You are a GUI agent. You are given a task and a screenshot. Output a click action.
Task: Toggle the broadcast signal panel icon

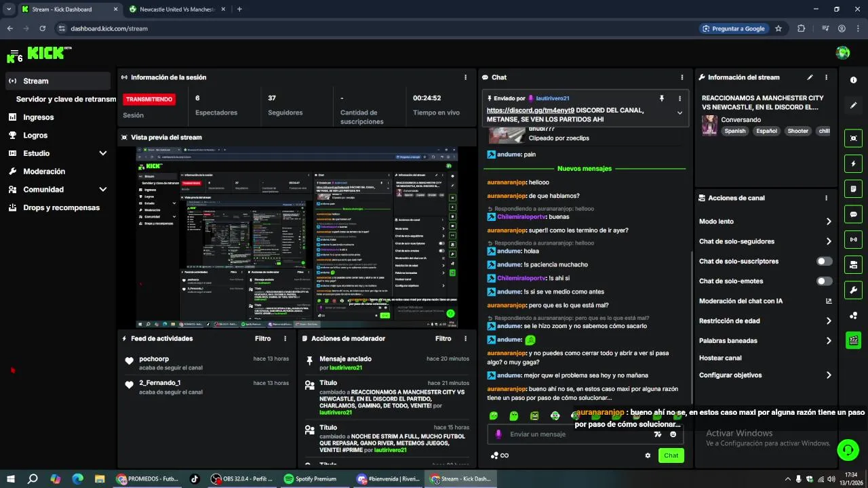tap(853, 239)
